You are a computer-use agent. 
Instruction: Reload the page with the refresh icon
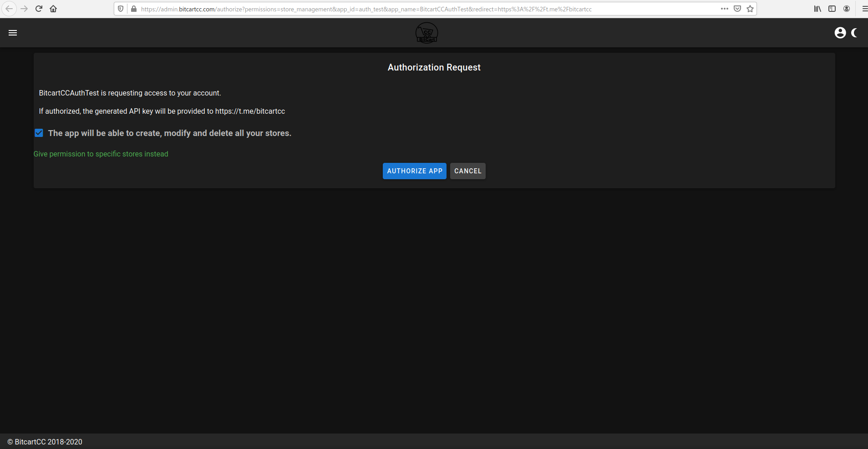tap(39, 9)
